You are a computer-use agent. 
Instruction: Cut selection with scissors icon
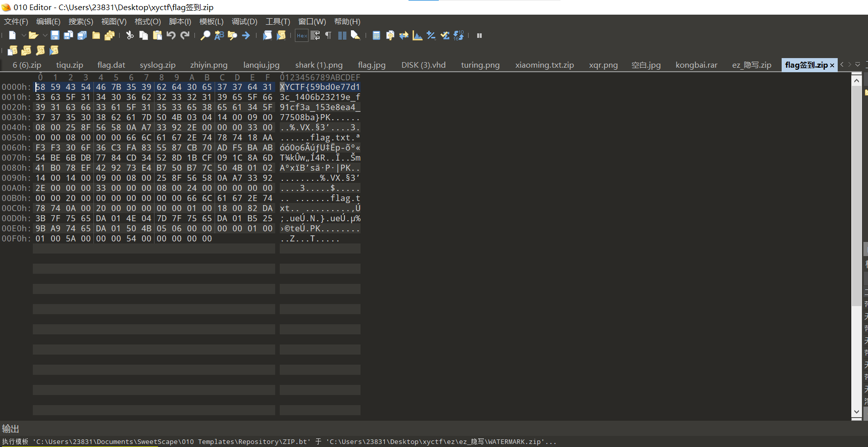130,35
